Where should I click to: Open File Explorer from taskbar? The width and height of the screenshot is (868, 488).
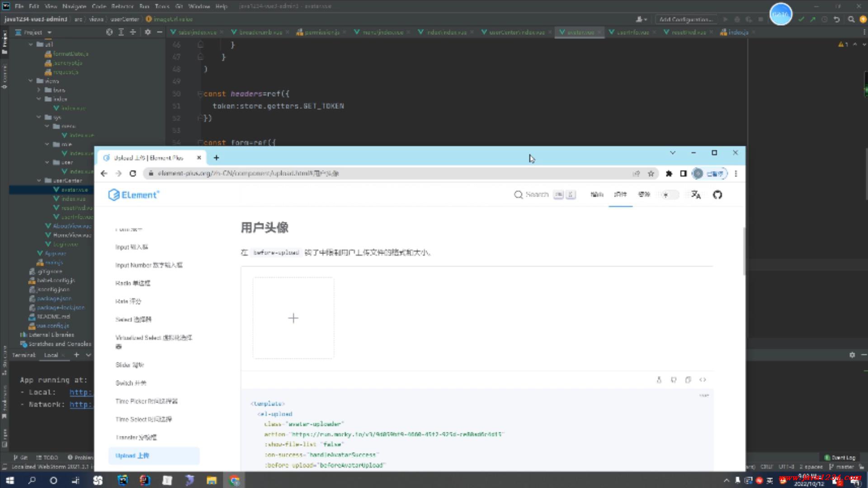coord(212,480)
